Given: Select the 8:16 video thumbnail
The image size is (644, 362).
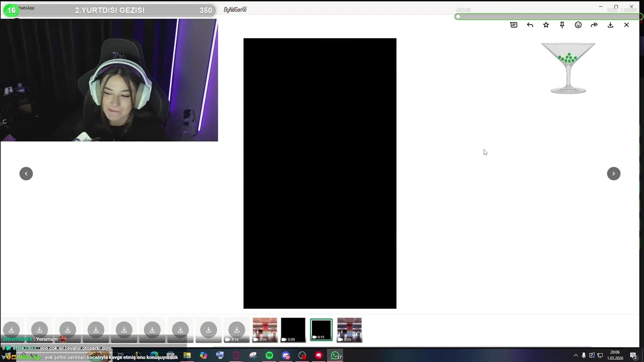Looking at the screenshot, I should [x=236, y=330].
